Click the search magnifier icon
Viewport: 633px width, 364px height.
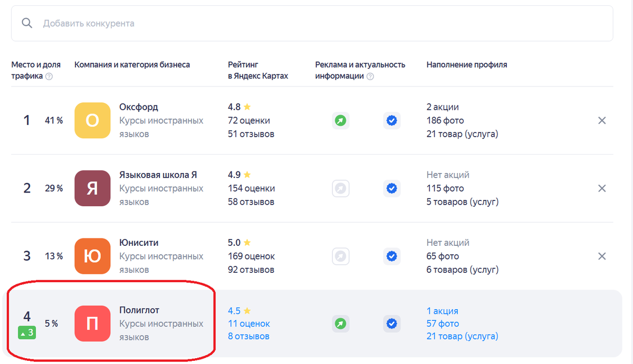(x=26, y=23)
